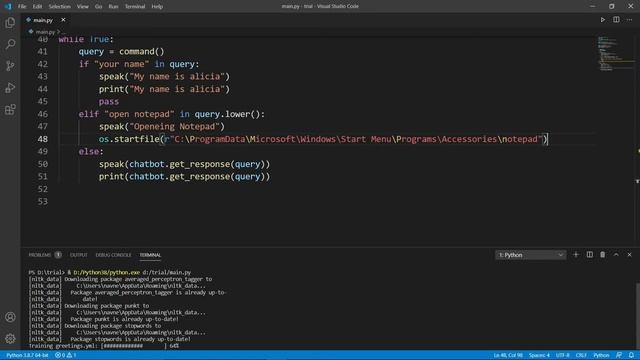The height and width of the screenshot is (360, 640).
Task: Click line number 48 in gutter
Action: tap(42, 139)
